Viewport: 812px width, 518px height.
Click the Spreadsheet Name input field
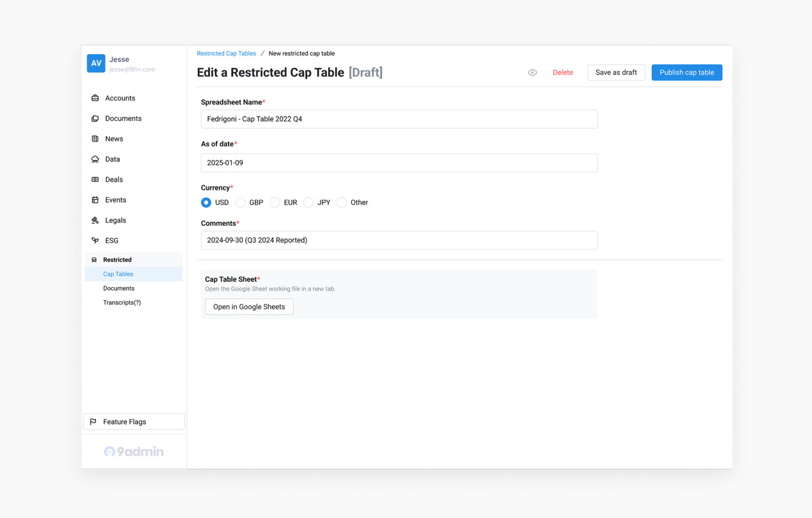(x=399, y=119)
